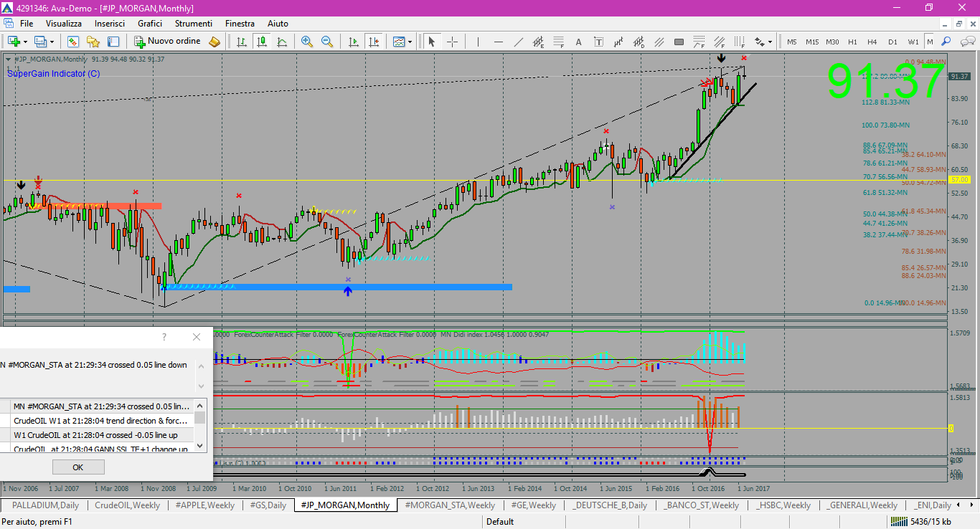Zoom in on the chart
The width and height of the screenshot is (980, 529).
click(x=307, y=42)
